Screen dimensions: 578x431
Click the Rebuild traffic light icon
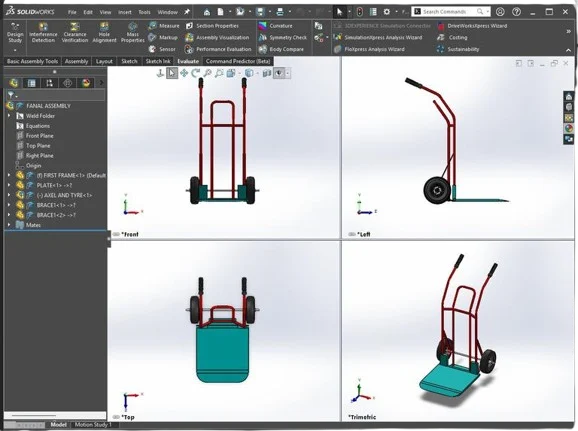click(x=359, y=12)
